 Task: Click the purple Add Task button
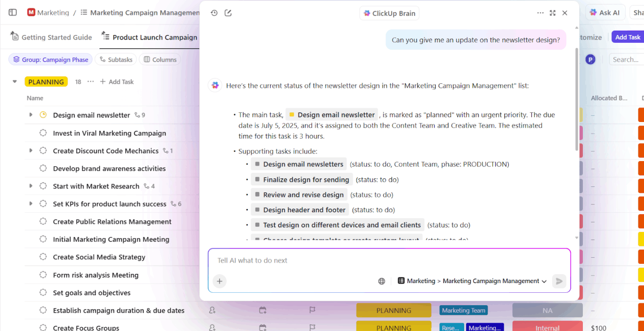(627, 37)
